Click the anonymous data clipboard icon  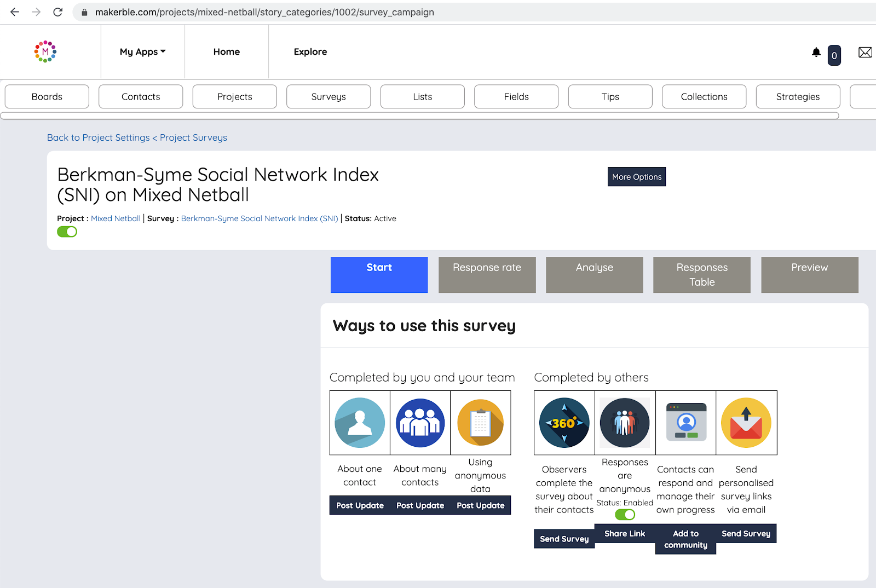(x=480, y=423)
